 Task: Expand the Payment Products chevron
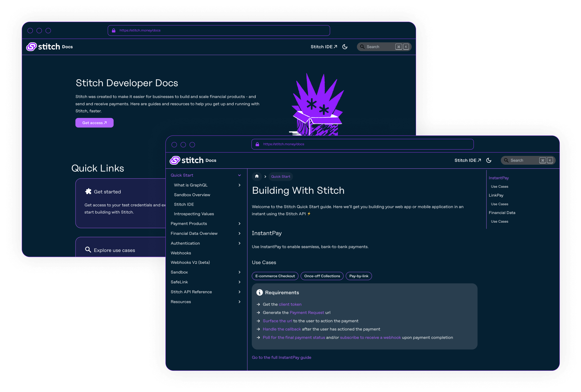coord(239,224)
